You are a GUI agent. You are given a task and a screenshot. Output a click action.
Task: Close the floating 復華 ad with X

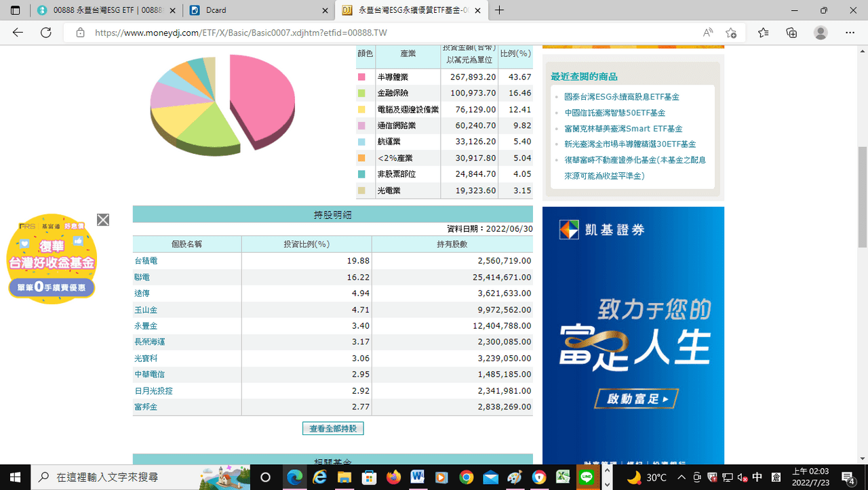click(x=103, y=220)
